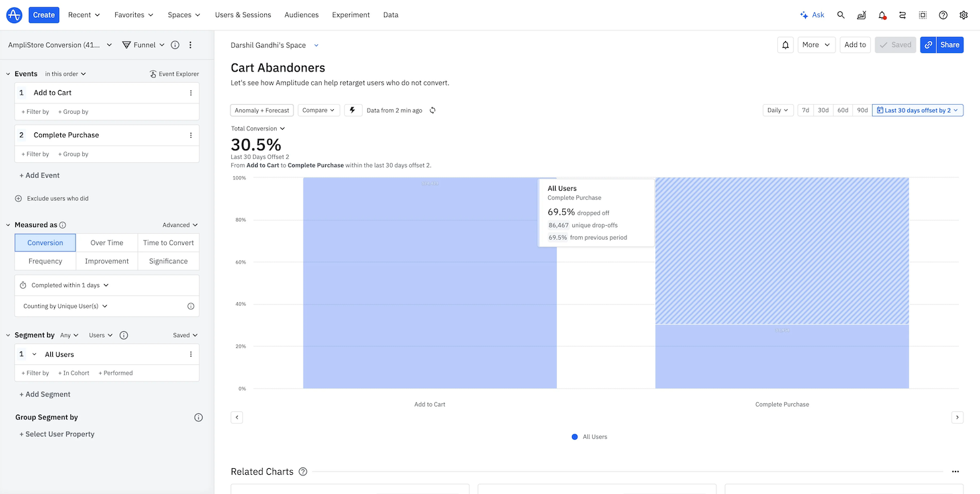This screenshot has height=494, width=980.
Task: Select the Frequency measurement option
Action: (x=44, y=261)
